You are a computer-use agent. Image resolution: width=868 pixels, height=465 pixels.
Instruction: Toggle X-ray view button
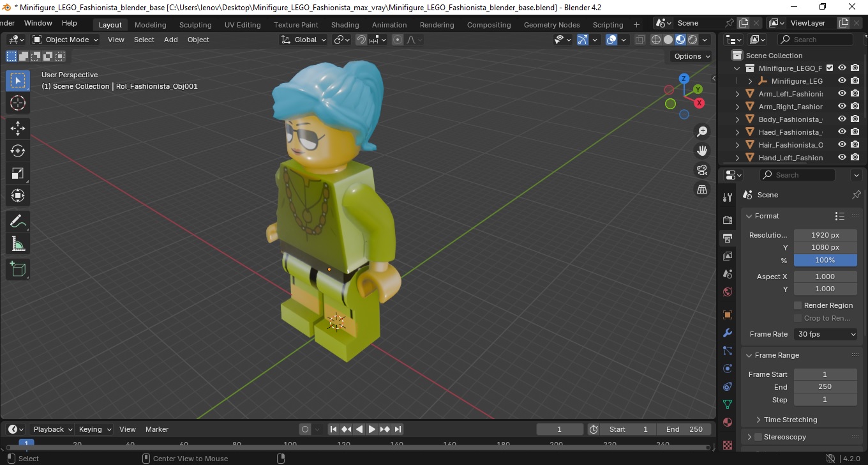pos(640,40)
